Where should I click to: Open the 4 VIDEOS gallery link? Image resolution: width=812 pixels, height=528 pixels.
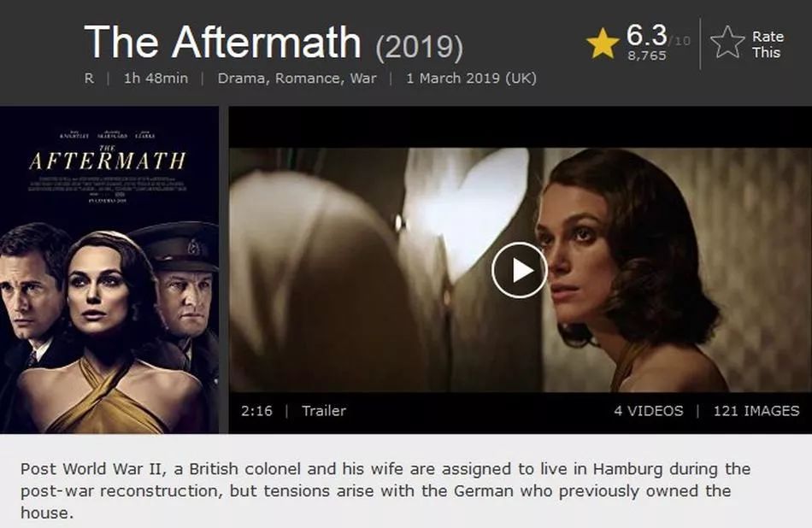click(x=649, y=411)
